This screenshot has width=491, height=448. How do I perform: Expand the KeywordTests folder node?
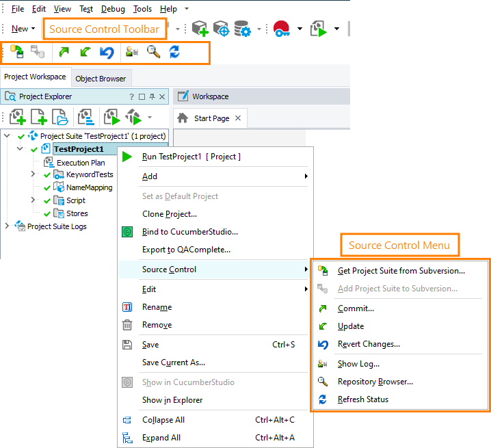pyautogui.click(x=33, y=174)
